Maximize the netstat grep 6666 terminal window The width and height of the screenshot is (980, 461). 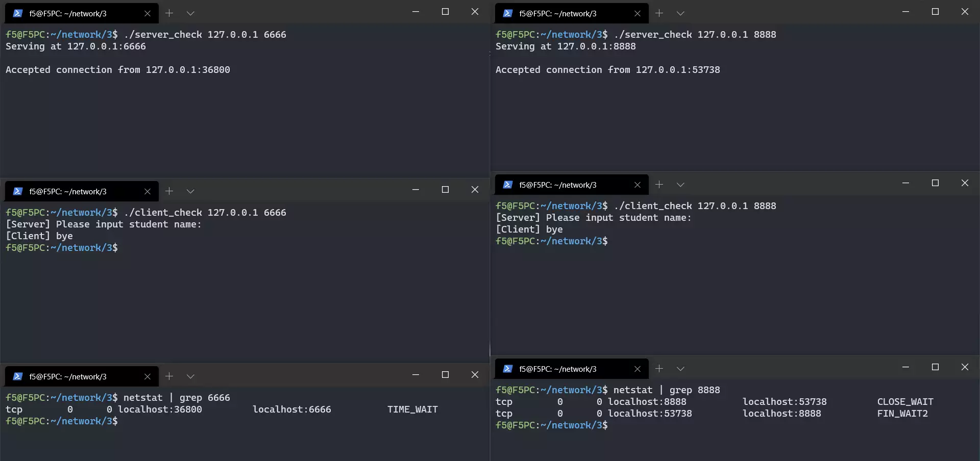[445, 375]
